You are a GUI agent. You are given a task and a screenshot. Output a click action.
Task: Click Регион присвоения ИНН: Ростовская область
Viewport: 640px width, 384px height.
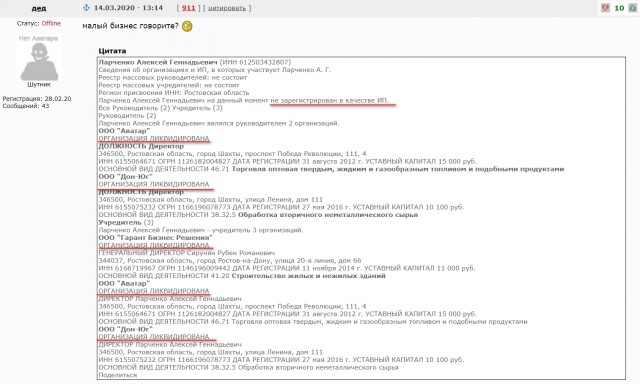coord(173,93)
